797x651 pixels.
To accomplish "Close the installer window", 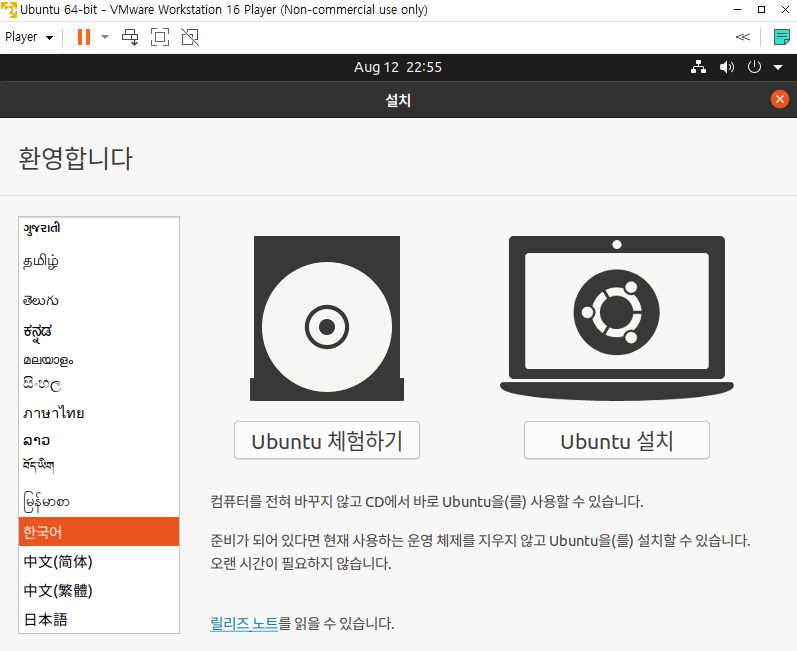I will point(780,99).
